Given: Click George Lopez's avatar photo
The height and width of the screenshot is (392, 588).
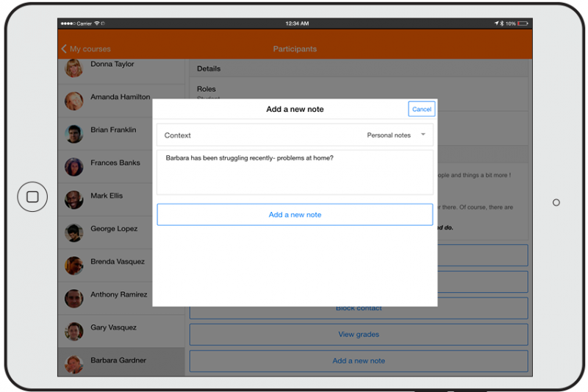Looking at the screenshot, I should pyautogui.click(x=74, y=233).
